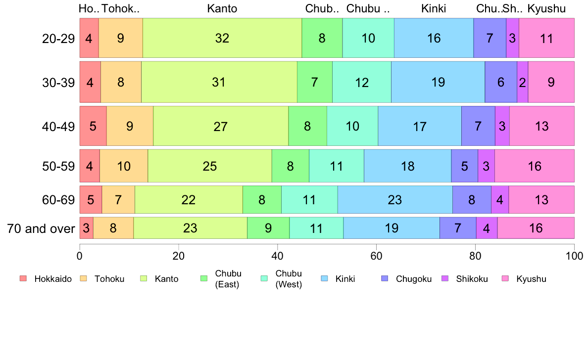Click the '70 and over' row label
588x364 pixels.
click(x=41, y=228)
